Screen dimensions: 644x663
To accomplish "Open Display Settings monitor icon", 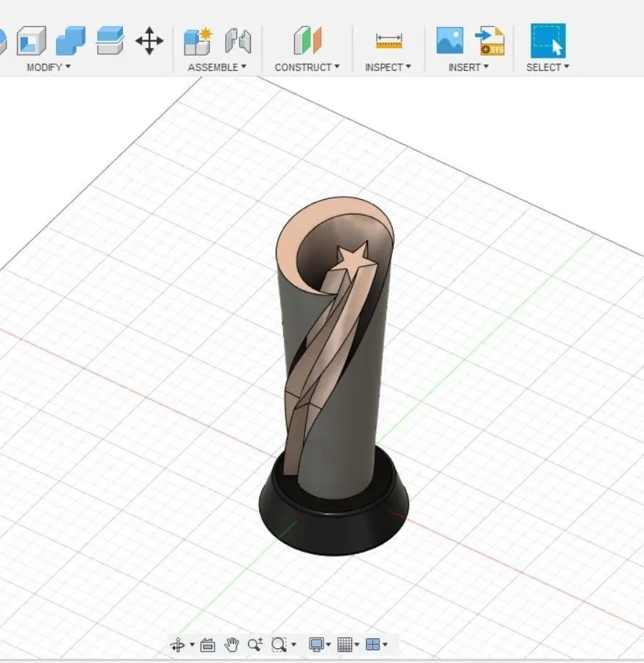I will pos(316,645).
